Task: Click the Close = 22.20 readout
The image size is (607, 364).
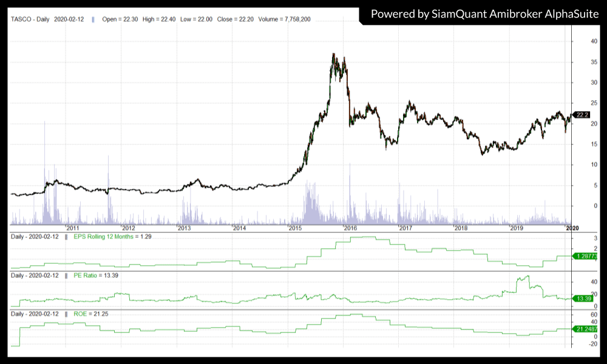Action: (x=234, y=19)
